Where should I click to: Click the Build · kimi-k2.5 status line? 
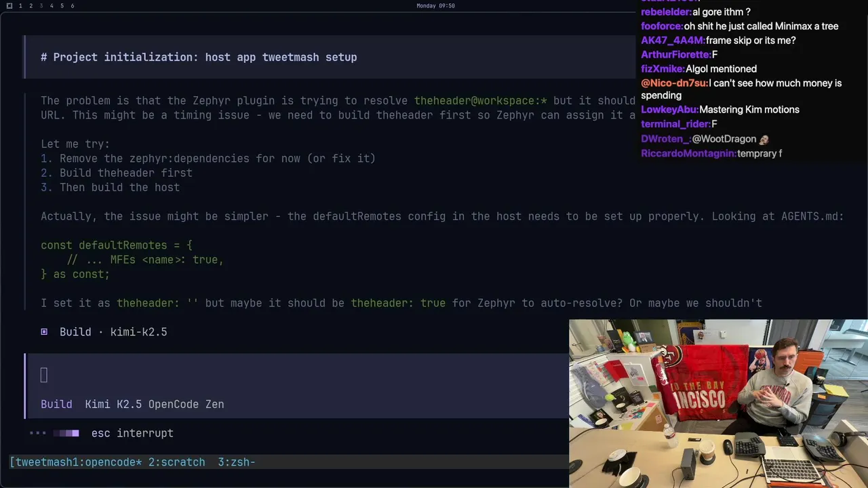click(x=113, y=331)
